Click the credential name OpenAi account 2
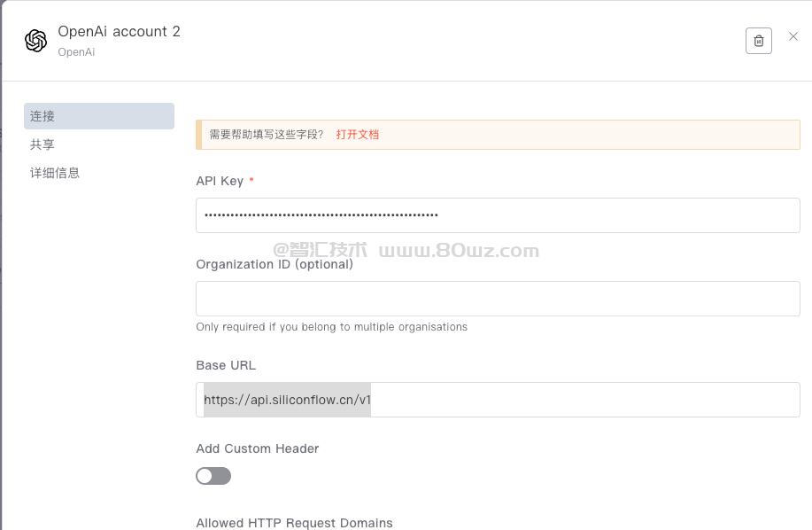 point(119,32)
